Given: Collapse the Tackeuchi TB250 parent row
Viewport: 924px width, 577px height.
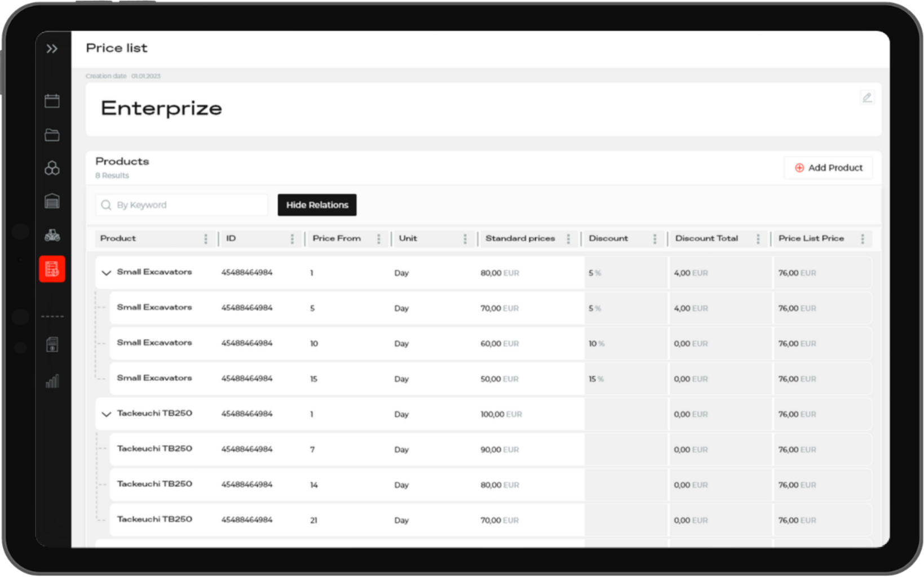Looking at the screenshot, I should point(106,414).
